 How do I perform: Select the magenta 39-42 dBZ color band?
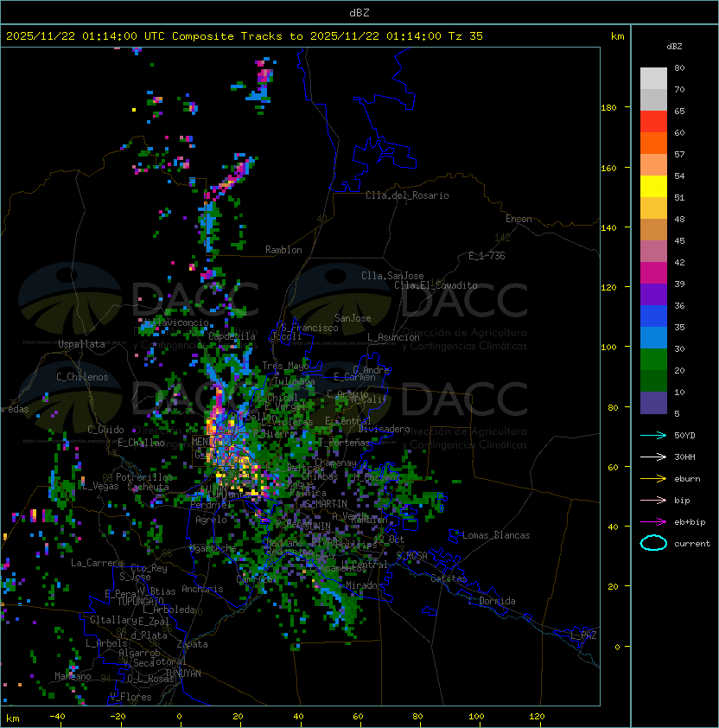click(x=653, y=273)
